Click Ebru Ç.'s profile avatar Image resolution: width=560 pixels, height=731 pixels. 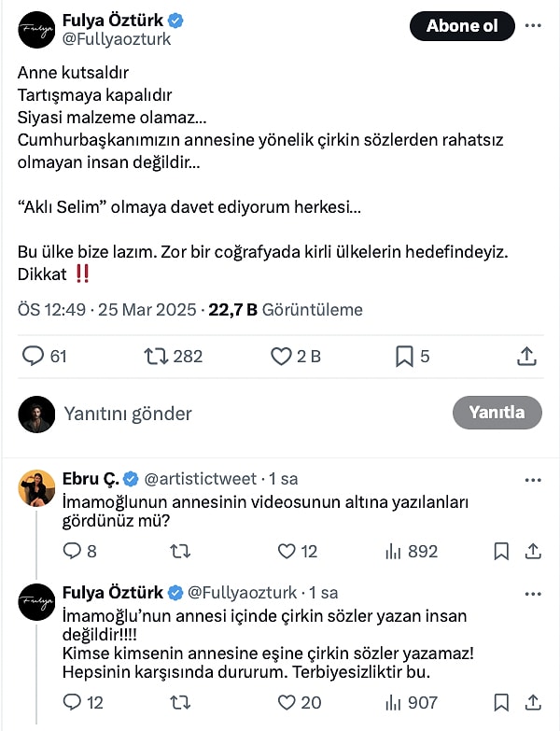[36, 488]
